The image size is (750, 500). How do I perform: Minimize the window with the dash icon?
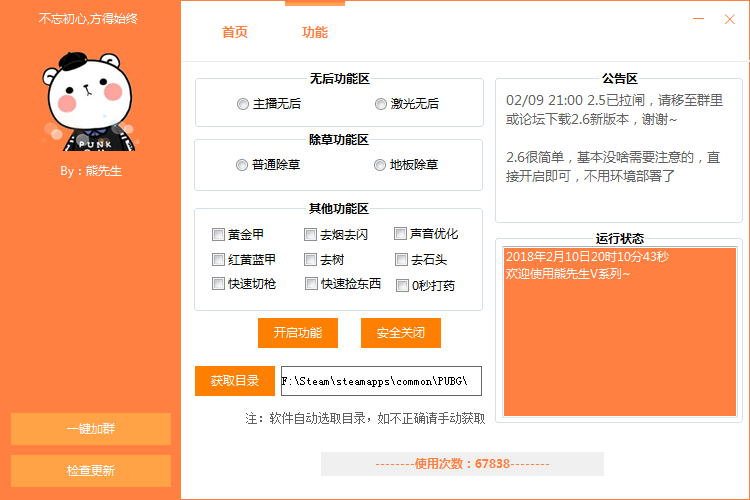click(699, 19)
